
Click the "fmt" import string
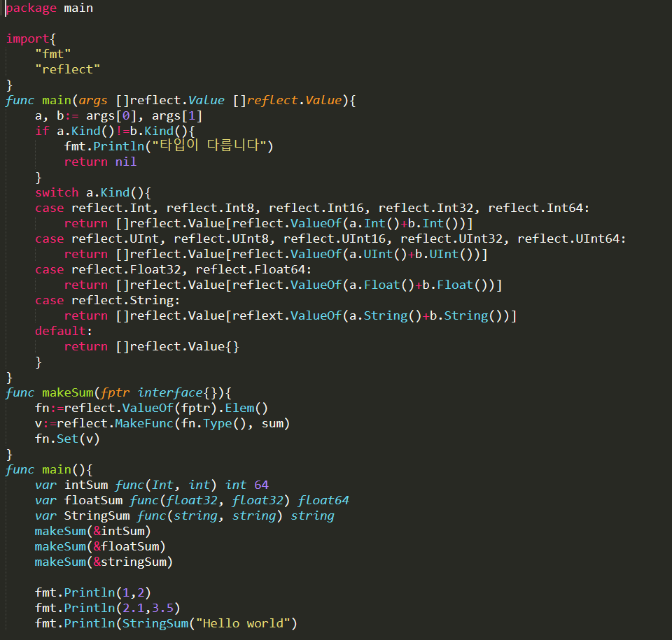coord(53,54)
